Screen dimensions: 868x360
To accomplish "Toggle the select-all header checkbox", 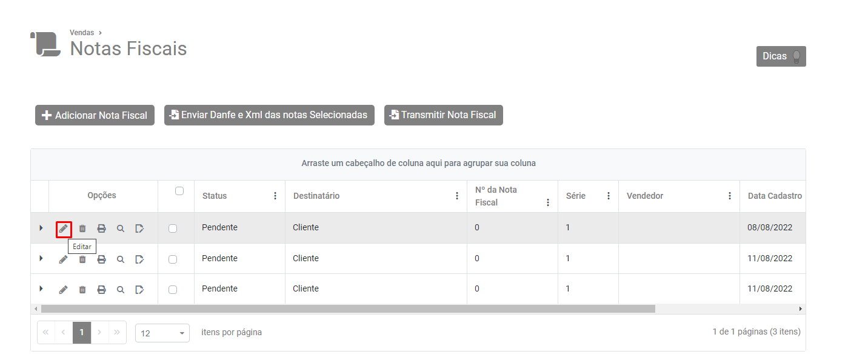I will pyautogui.click(x=179, y=191).
